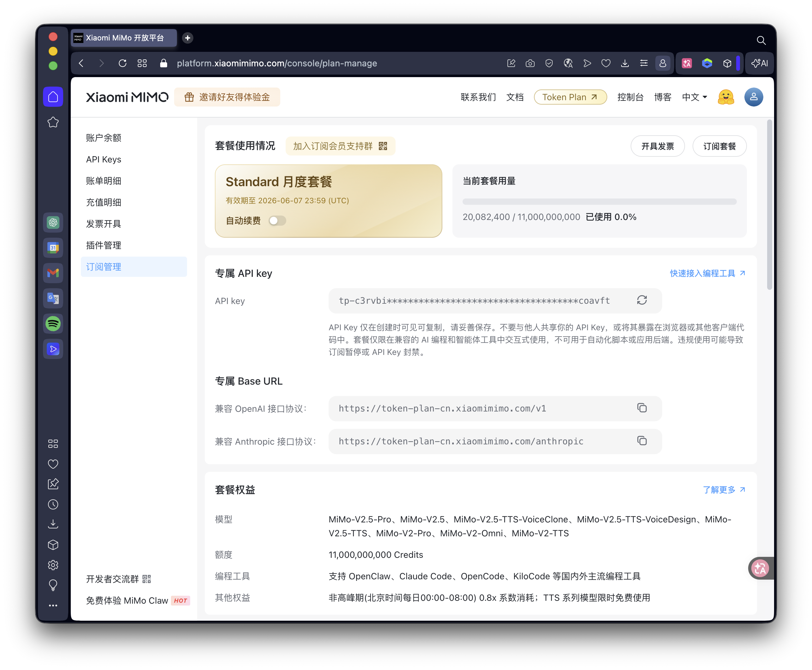Open browser downloads in the toolbar
The height and width of the screenshot is (670, 812).
625,63
